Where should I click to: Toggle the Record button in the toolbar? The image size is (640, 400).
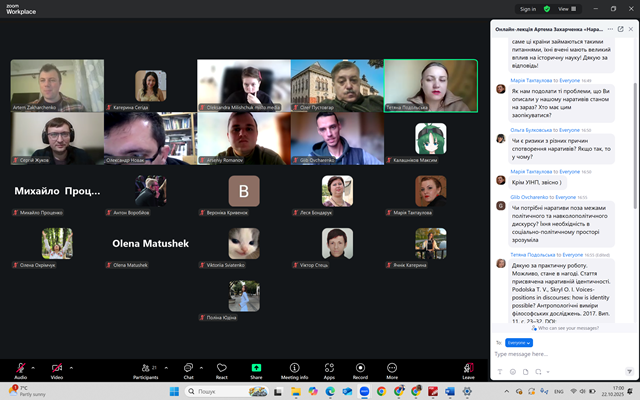(x=360, y=368)
